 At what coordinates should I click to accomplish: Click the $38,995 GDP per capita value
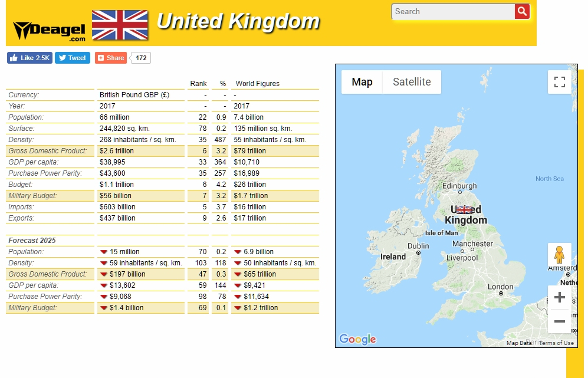pyautogui.click(x=113, y=162)
